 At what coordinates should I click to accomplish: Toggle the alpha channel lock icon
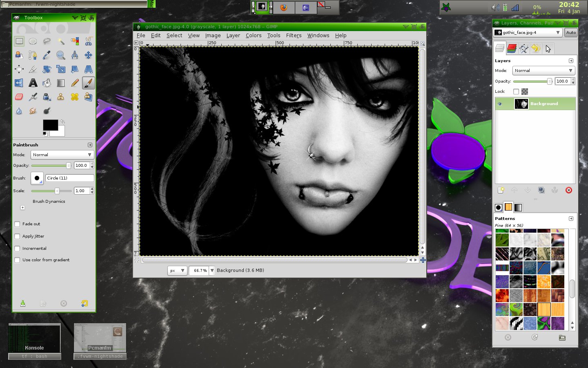click(525, 92)
